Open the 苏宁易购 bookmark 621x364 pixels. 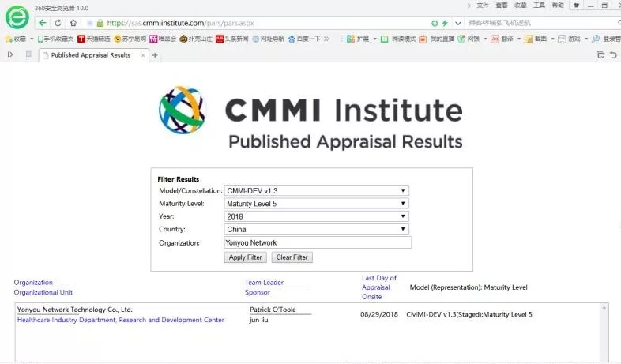(x=130, y=39)
